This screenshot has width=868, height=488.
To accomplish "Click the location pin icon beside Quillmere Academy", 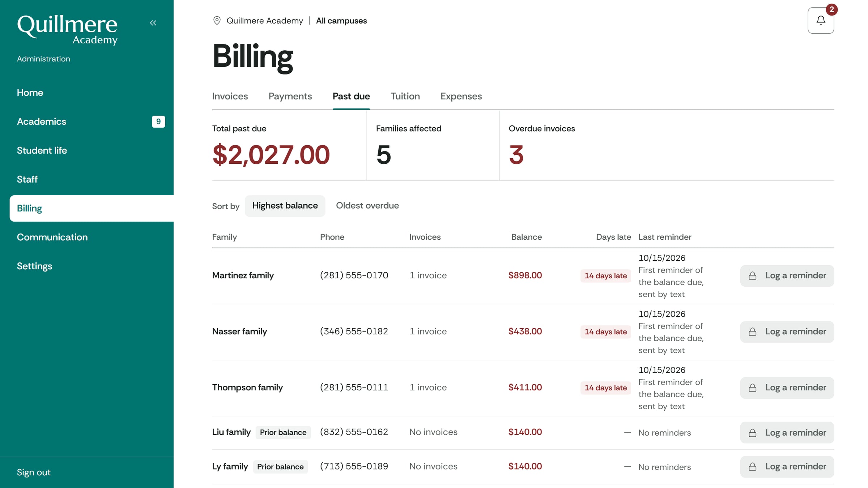I will point(217,21).
